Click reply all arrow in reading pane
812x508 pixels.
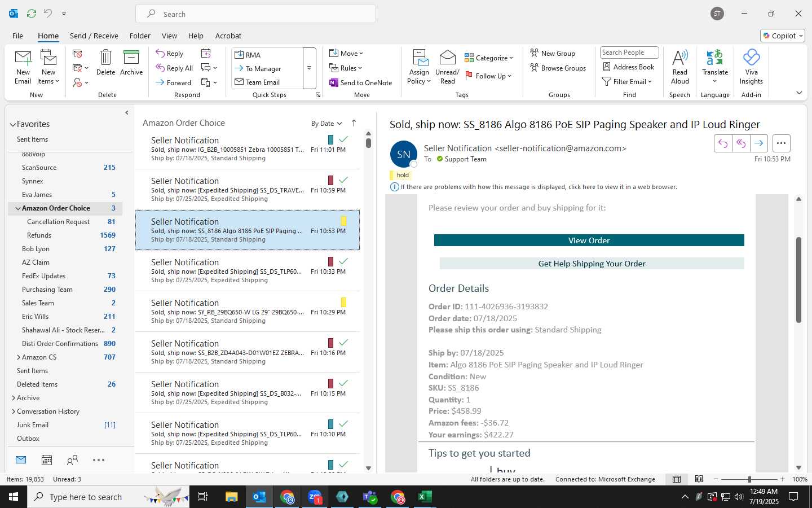pyautogui.click(x=741, y=143)
